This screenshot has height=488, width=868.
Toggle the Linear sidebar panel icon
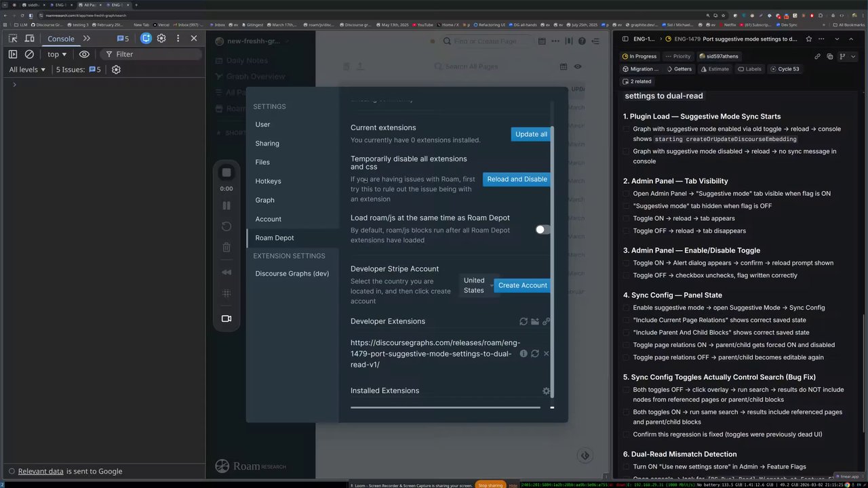point(624,39)
